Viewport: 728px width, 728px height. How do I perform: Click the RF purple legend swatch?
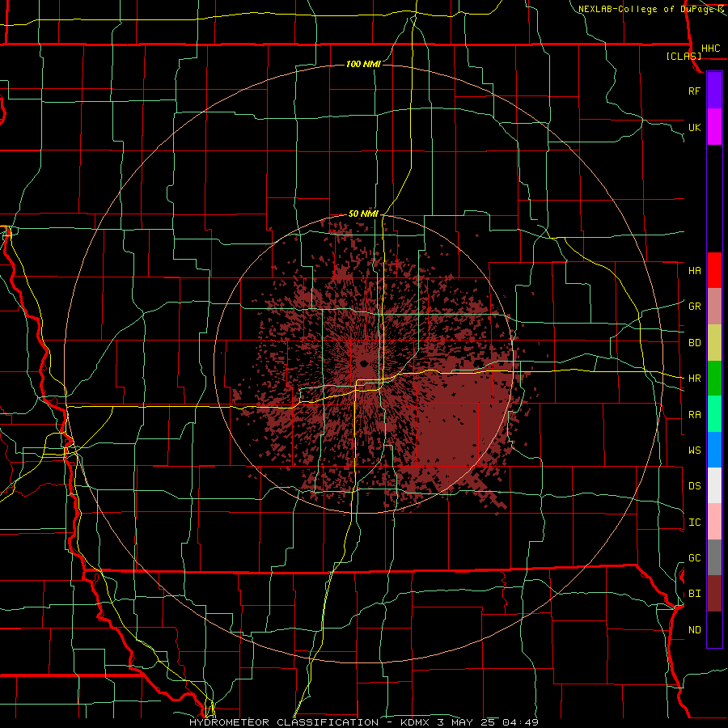tap(714, 91)
